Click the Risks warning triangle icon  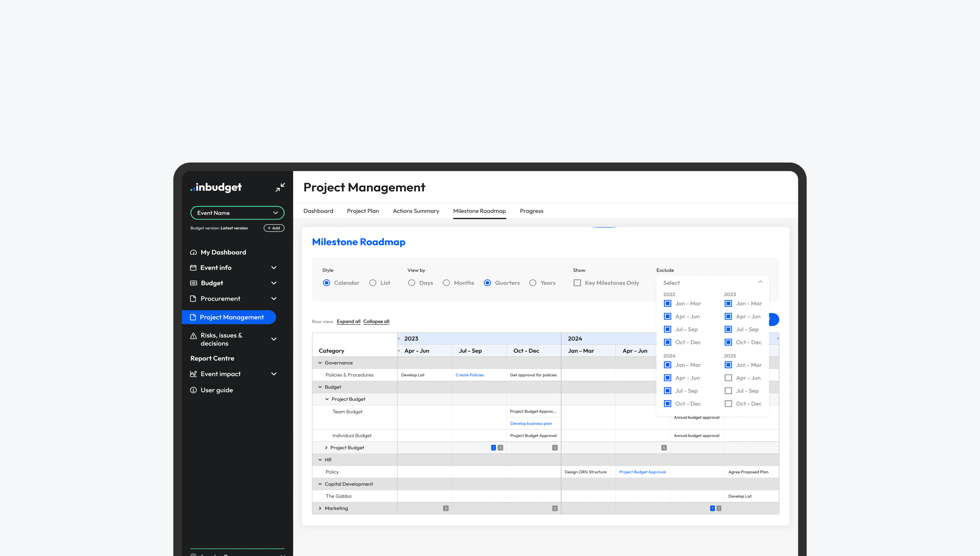coord(193,336)
